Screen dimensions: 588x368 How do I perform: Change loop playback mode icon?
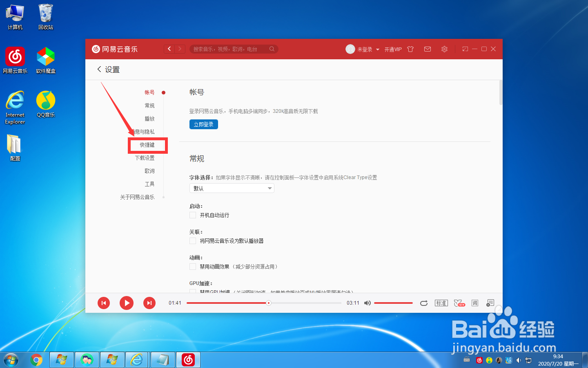pos(424,303)
